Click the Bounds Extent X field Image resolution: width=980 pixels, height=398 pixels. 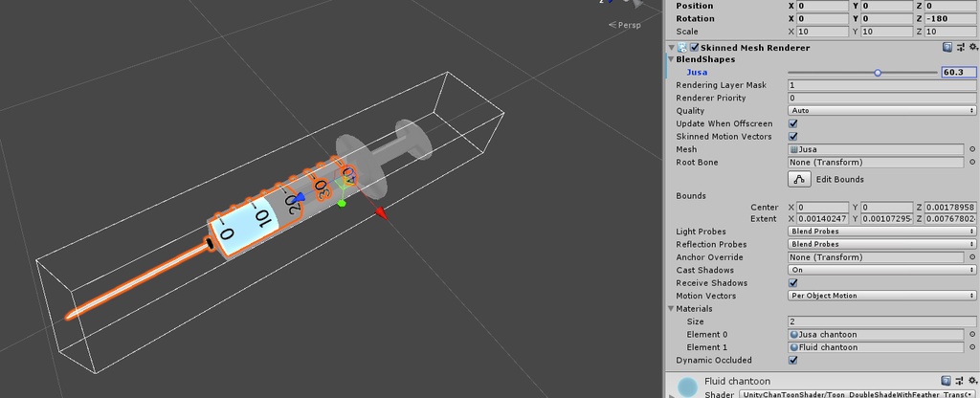click(823, 219)
